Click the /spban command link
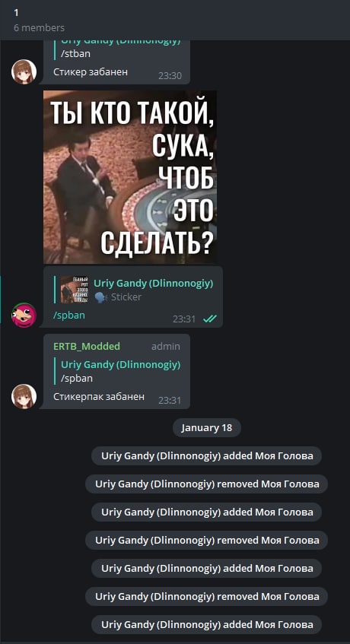 69,316
